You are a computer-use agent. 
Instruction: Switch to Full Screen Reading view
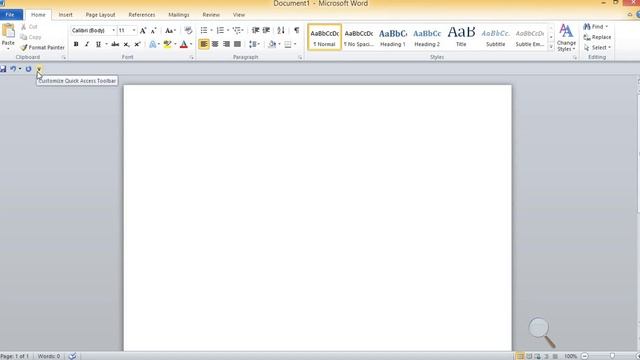click(529, 356)
